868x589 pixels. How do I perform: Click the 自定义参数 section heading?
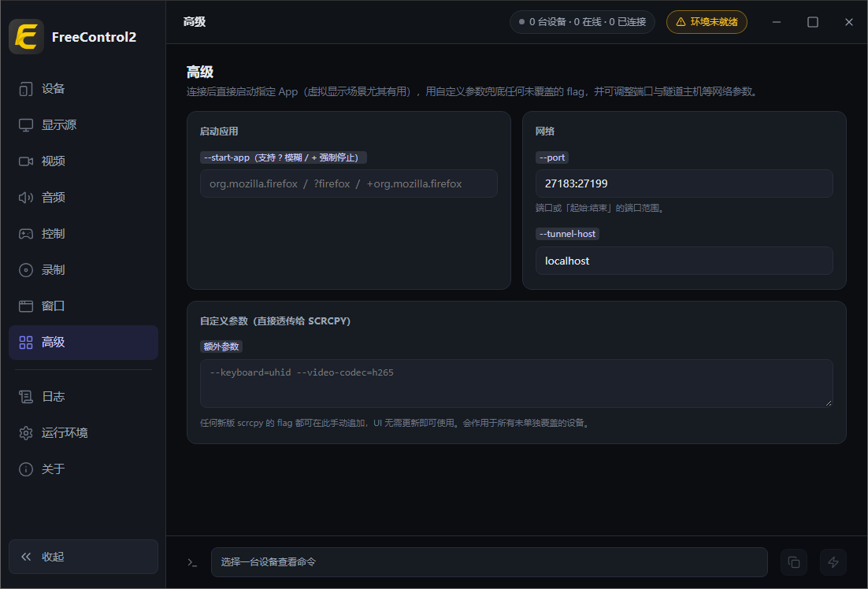coord(275,321)
